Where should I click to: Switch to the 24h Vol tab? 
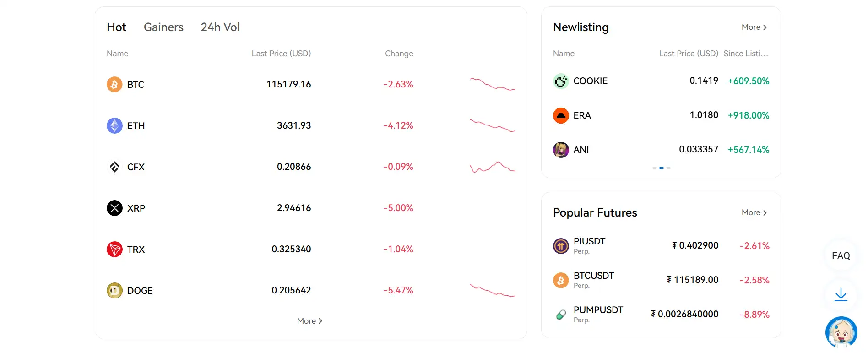point(220,27)
